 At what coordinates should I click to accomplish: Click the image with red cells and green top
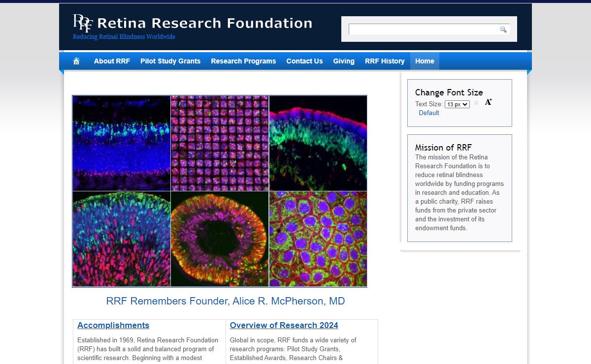[121, 239]
